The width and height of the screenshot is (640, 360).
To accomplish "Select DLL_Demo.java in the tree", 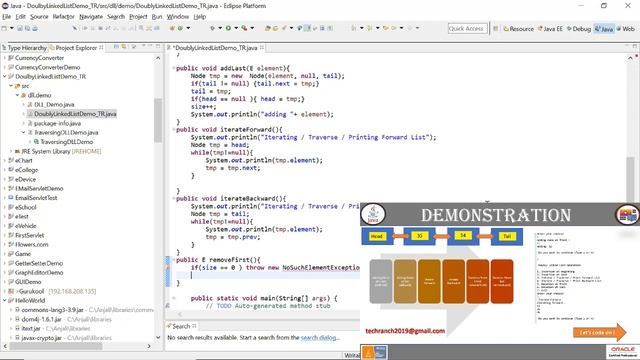I will 54,104.
